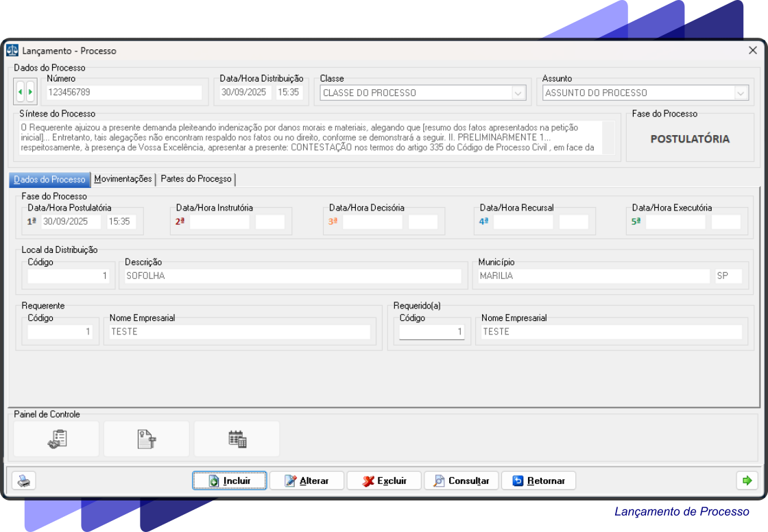
Task: Click the document with key control panel icon
Action: tap(146, 439)
